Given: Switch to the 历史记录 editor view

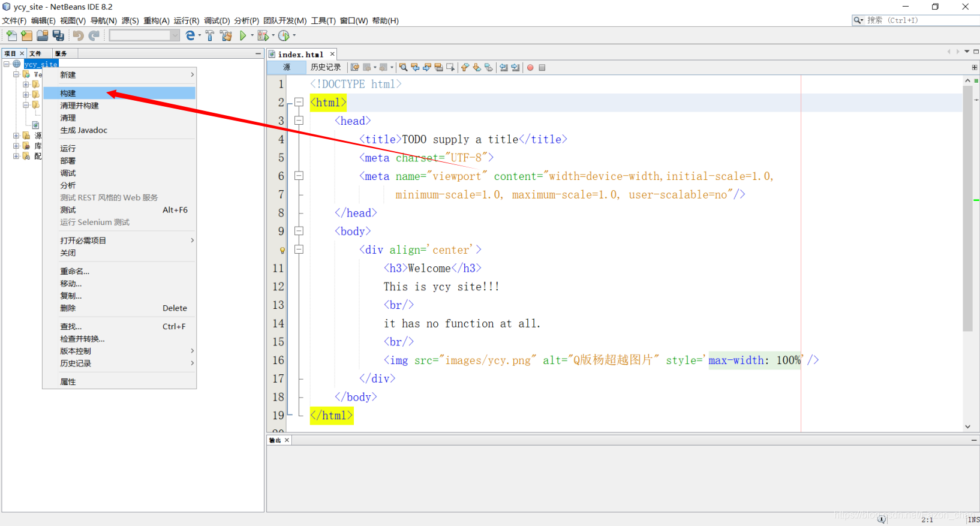Looking at the screenshot, I should pos(326,67).
